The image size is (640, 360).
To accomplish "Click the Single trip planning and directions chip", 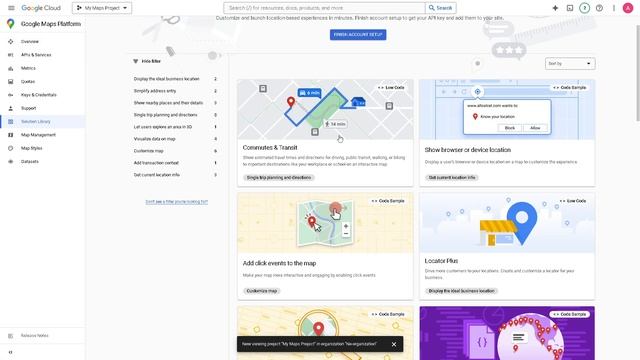I will (279, 178).
